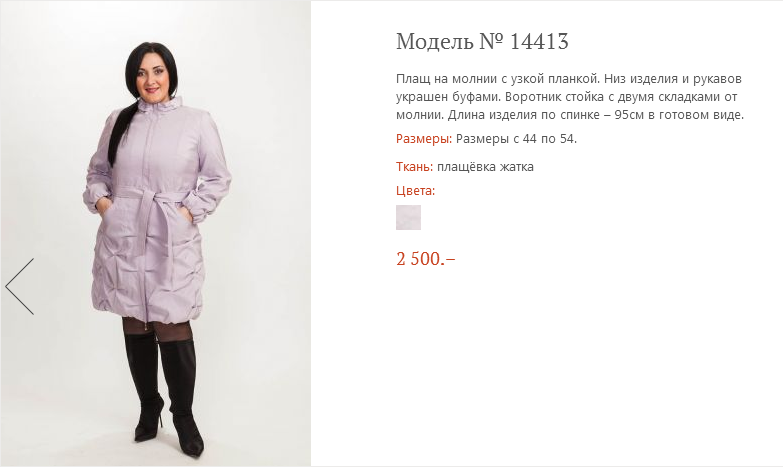Click the fabric name плащёвка жатка
Viewport: 783px width, 474px height.
pyautogui.click(x=485, y=166)
